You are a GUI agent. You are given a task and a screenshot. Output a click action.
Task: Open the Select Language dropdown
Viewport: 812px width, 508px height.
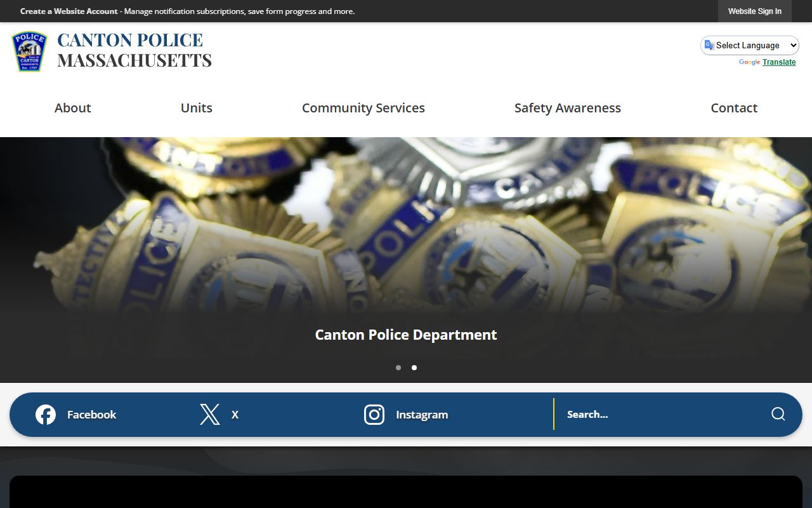point(750,45)
